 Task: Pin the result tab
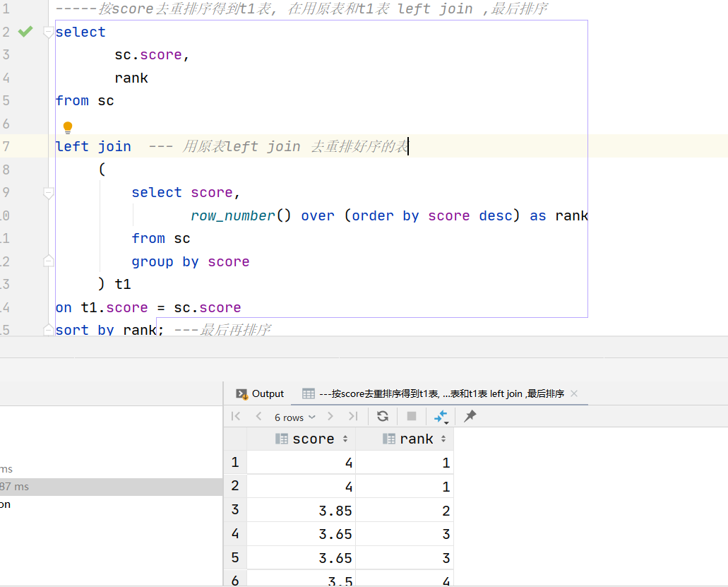click(470, 416)
